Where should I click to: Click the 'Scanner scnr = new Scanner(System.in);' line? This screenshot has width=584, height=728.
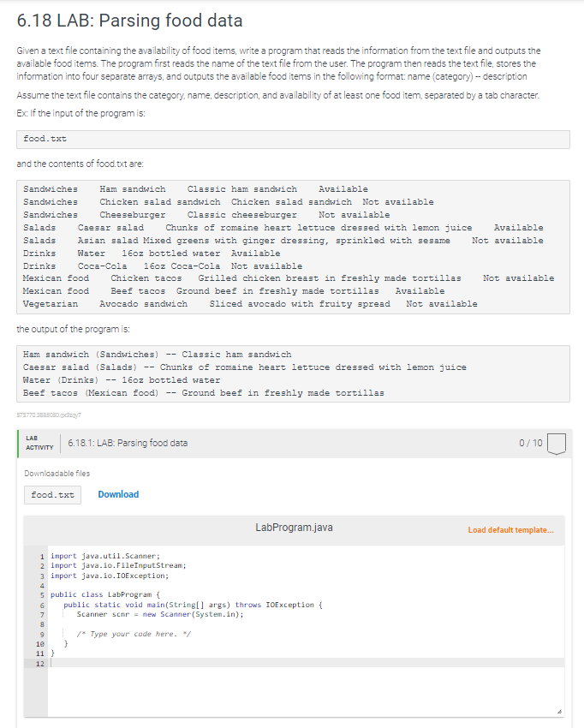point(160,614)
